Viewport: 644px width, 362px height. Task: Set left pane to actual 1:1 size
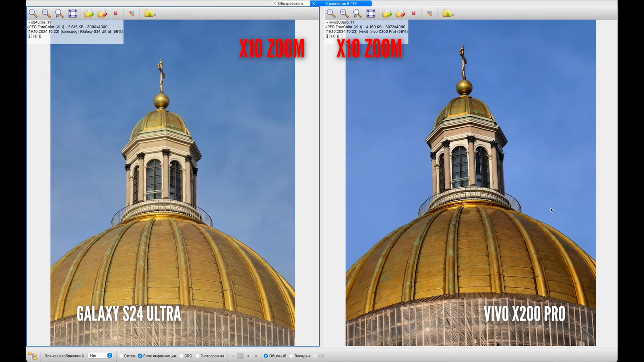60,13
